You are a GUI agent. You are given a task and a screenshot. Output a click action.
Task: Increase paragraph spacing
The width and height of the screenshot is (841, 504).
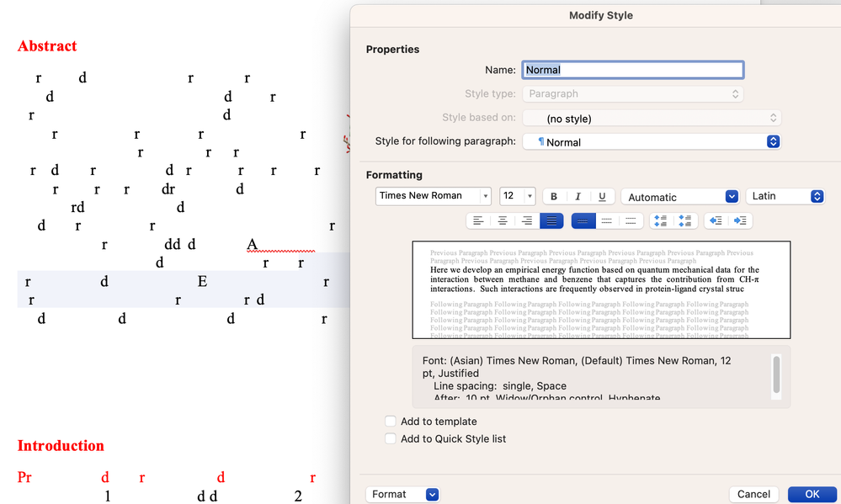661,221
